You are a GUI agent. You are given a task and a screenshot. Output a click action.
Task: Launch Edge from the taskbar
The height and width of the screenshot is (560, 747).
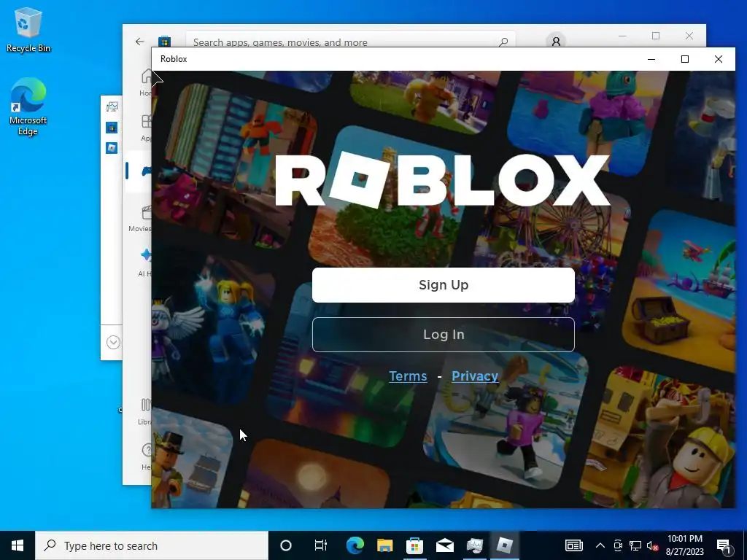pyautogui.click(x=355, y=545)
